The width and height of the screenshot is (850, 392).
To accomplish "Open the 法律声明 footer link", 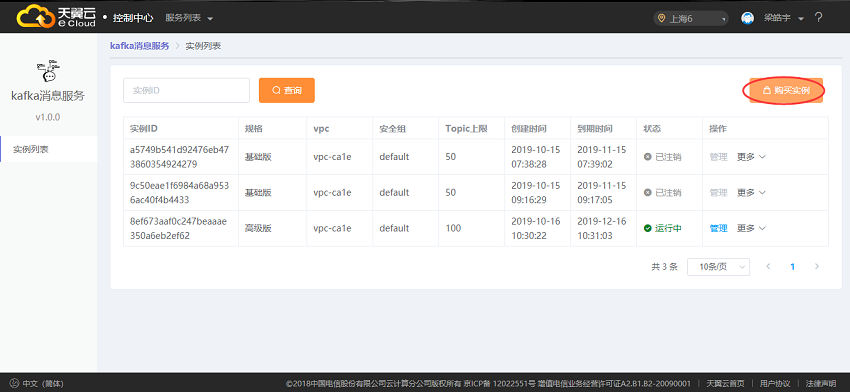I will point(821,384).
